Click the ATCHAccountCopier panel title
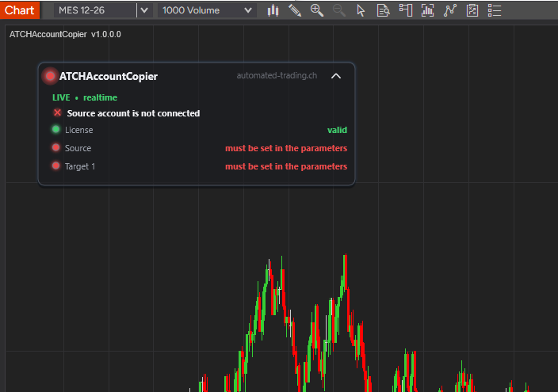The image size is (558, 392). (109, 77)
